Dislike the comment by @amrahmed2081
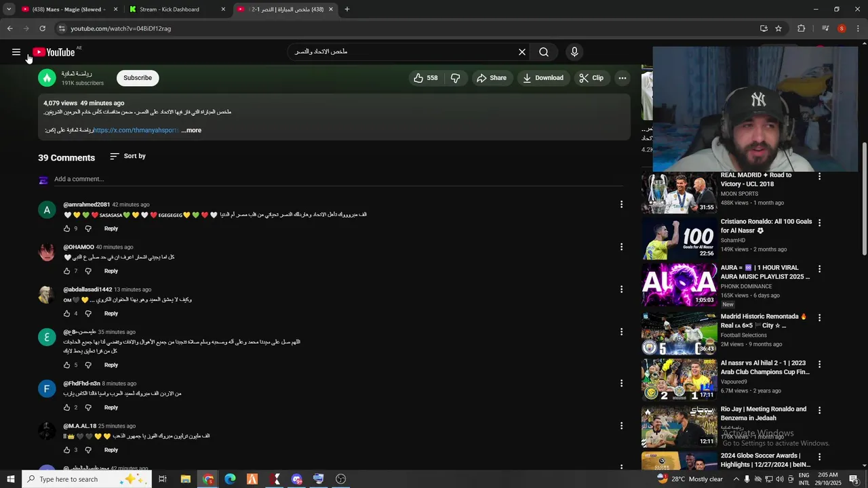Viewport: 868px width, 488px height. pos(88,228)
